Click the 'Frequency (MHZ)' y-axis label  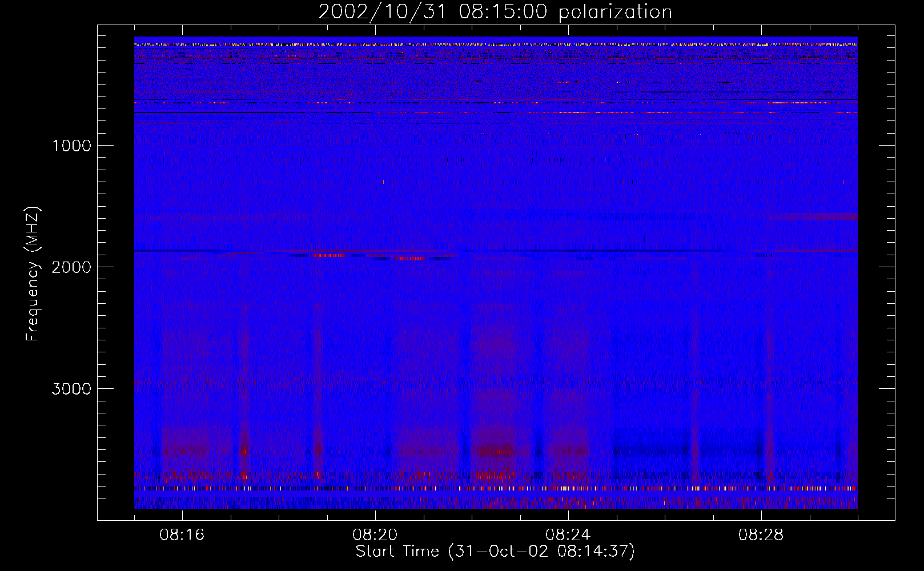pos(32,274)
